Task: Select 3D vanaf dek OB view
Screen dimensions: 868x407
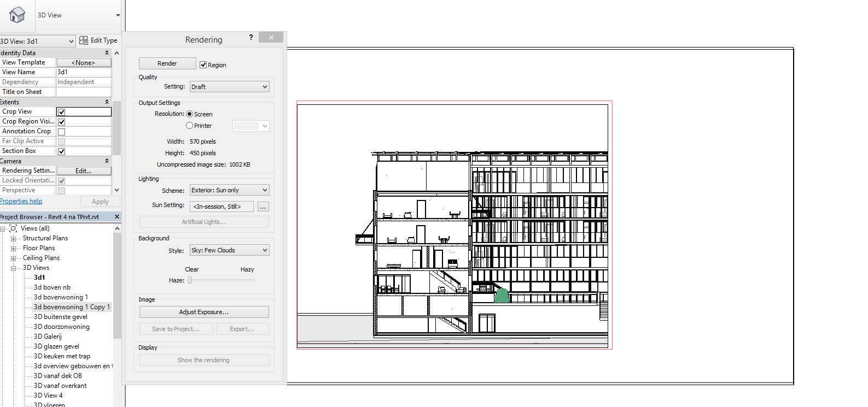Action: click(58, 376)
